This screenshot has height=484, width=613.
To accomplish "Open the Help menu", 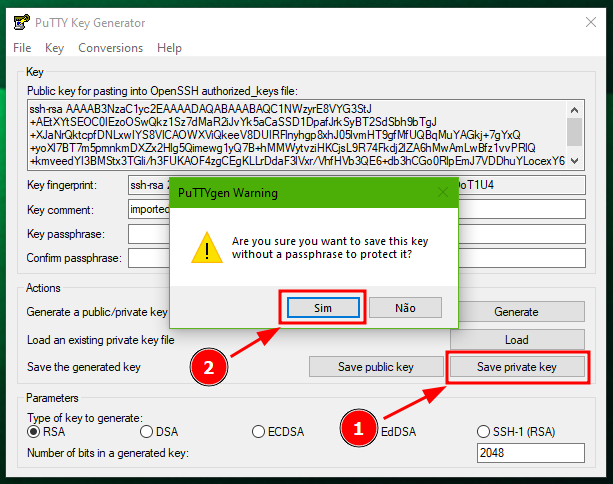I will [169, 48].
